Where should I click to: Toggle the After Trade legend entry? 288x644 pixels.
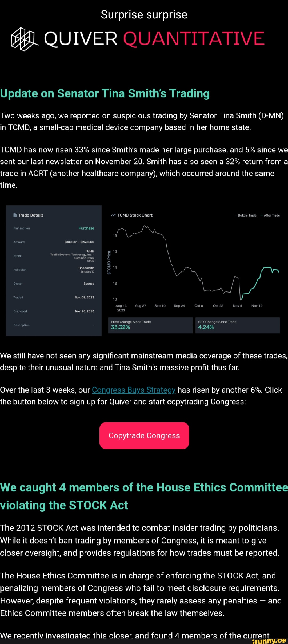click(x=271, y=215)
